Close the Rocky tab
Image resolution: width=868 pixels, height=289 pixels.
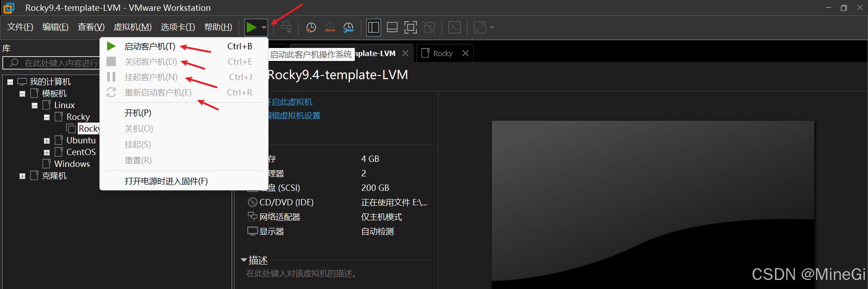(465, 53)
